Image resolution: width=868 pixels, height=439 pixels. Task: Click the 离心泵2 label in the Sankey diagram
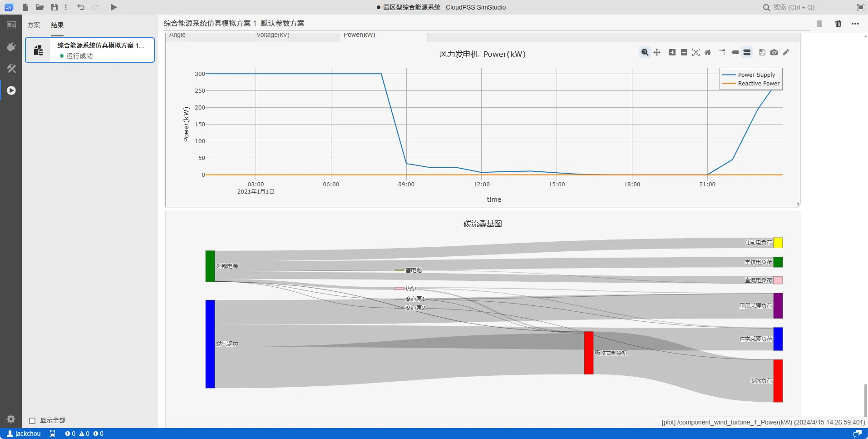click(415, 308)
